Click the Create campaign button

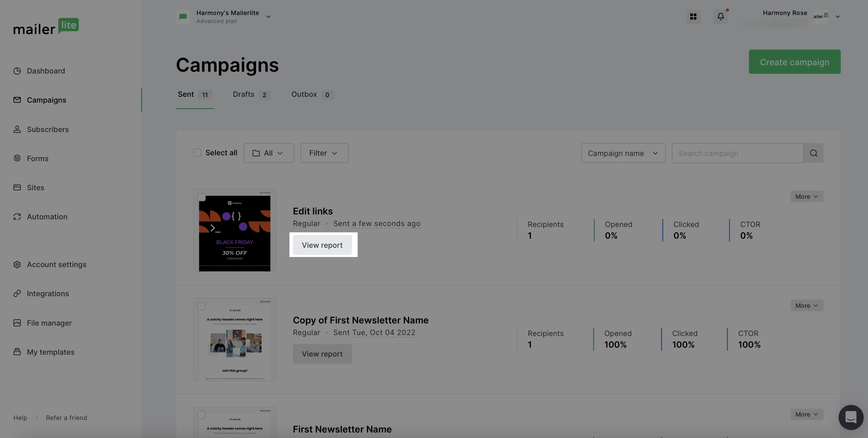794,62
